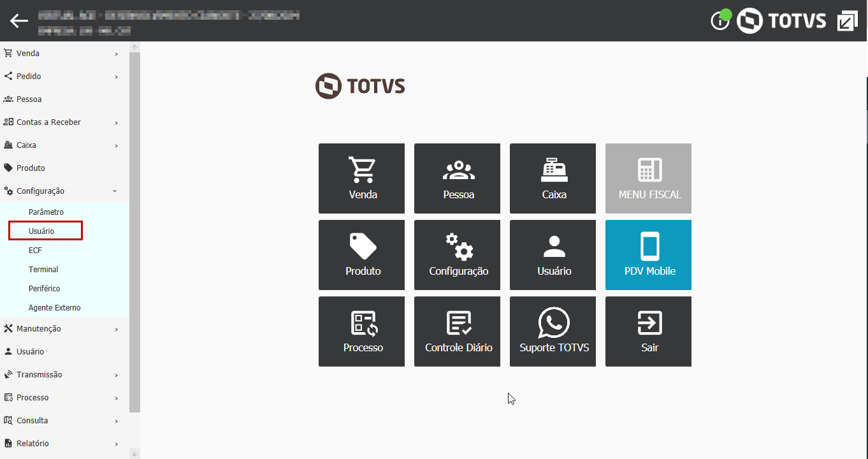Click the back arrow in the top bar

pos(18,20)
